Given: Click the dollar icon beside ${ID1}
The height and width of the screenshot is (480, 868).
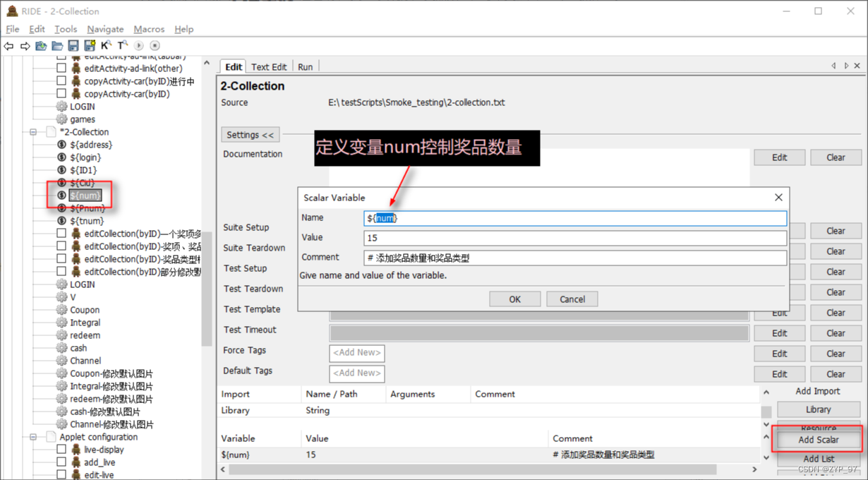Looking at the screenshot, I should [x=62, y=170].
